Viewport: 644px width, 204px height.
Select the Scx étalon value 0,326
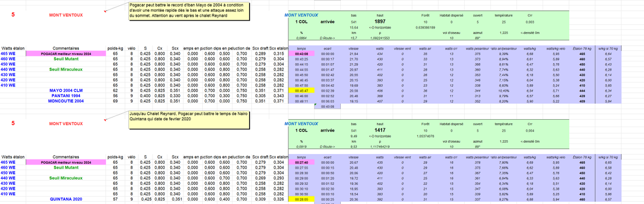point(278,199)
